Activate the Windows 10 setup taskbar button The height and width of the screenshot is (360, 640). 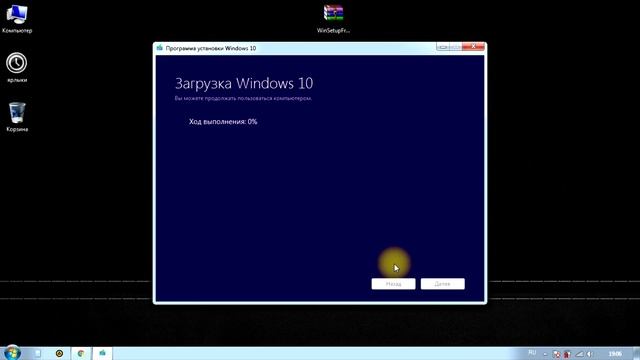point(102,353)
